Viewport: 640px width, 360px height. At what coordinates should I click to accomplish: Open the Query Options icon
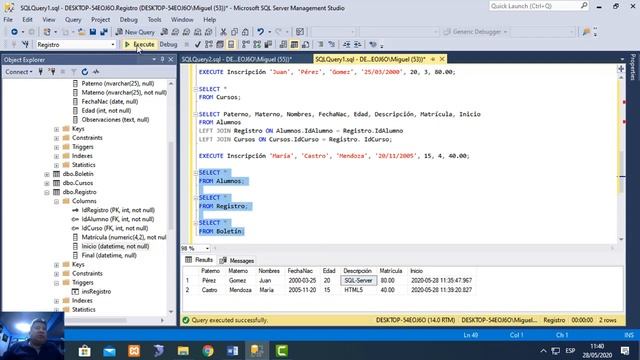[220, 44]
